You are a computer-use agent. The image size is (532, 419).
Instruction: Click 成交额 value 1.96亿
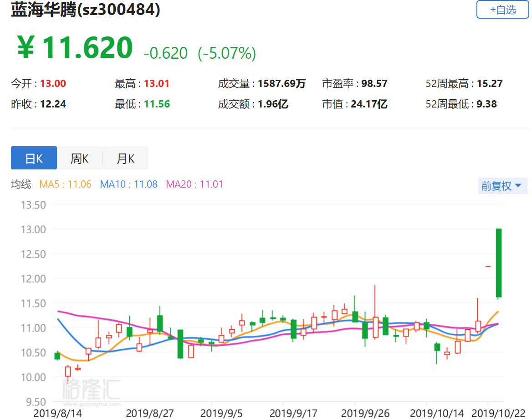point(273,104)
